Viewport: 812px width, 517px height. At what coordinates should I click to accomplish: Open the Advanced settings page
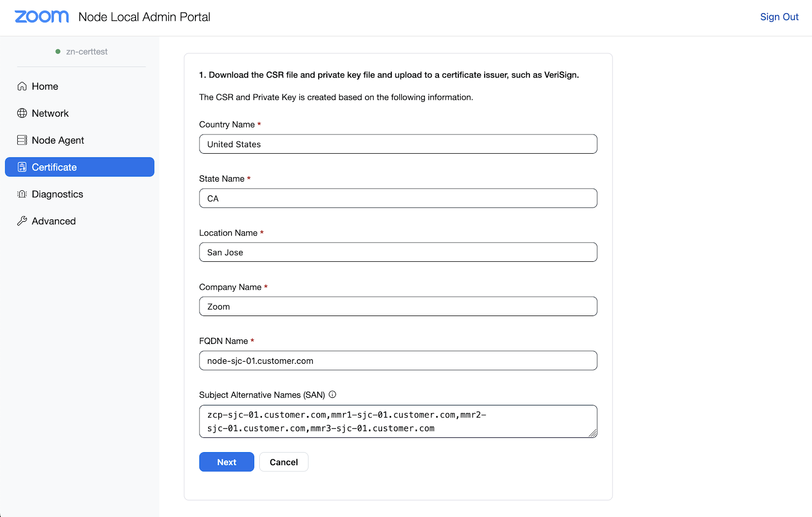pos(53,221)
